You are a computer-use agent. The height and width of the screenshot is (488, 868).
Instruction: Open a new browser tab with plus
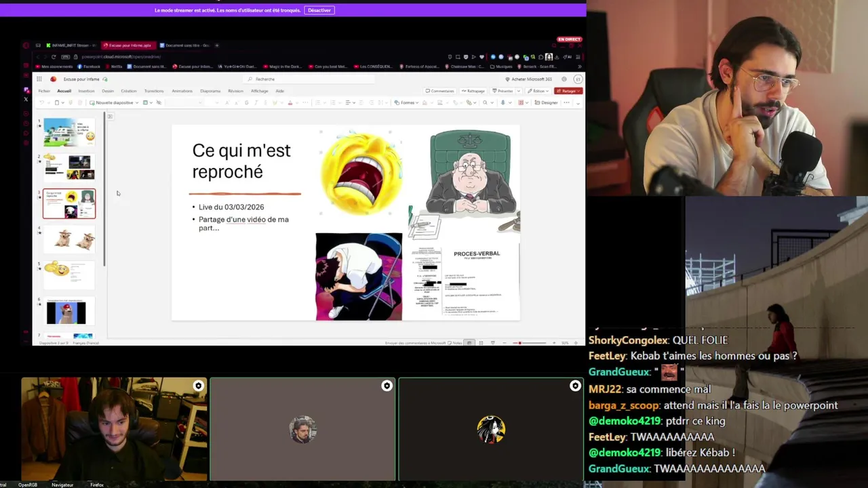[217, 45]
